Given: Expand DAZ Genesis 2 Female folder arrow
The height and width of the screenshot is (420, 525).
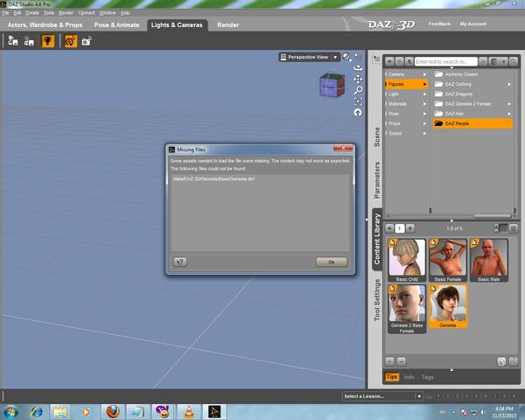Looking at the screenshot, I should (509, 104).
